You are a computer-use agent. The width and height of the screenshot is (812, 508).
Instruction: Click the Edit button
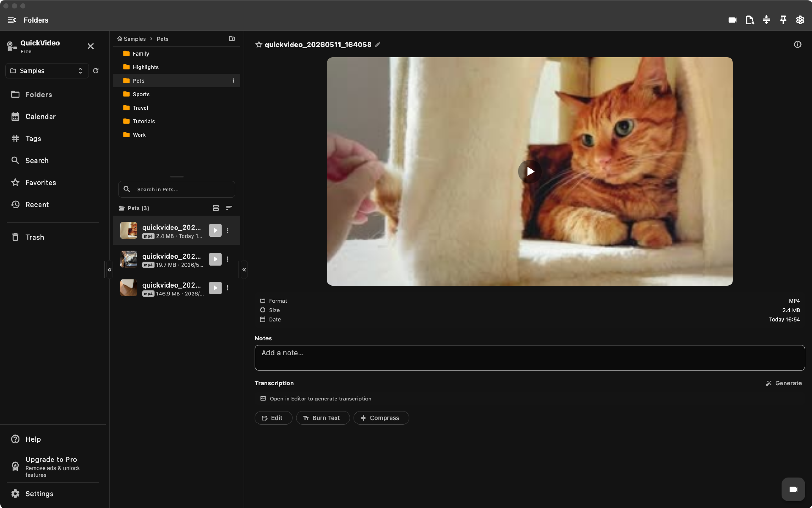[273, 418]
